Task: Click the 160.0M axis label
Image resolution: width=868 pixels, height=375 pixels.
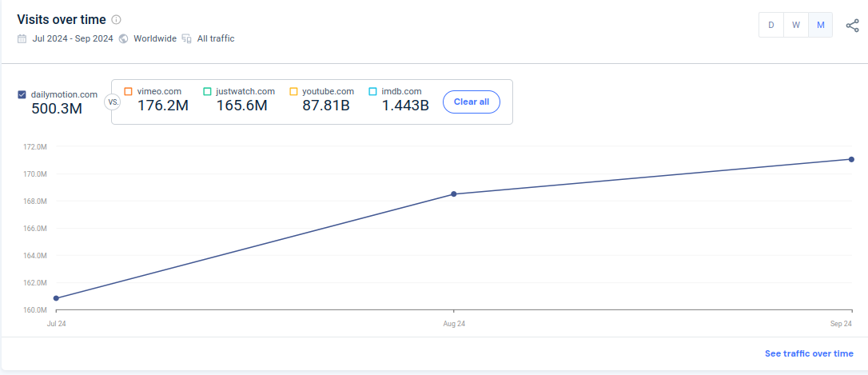Action: click(x=35, y=309)
